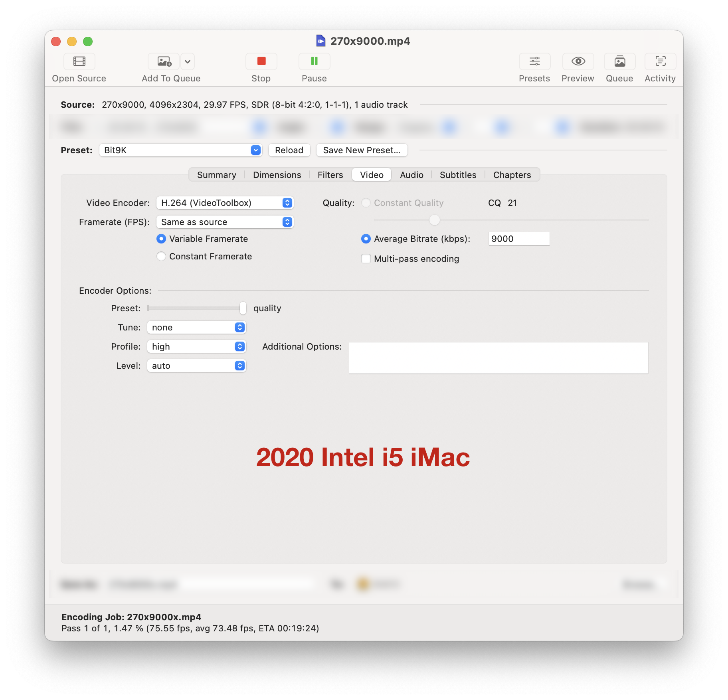This screenshot has height=700, width=728.
Task: Click the Open Source film icon
Action: (x=79, y=61)
